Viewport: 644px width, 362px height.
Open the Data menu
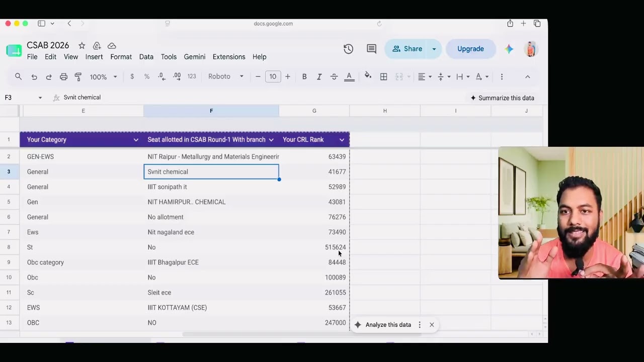click(x=146, y=57)
